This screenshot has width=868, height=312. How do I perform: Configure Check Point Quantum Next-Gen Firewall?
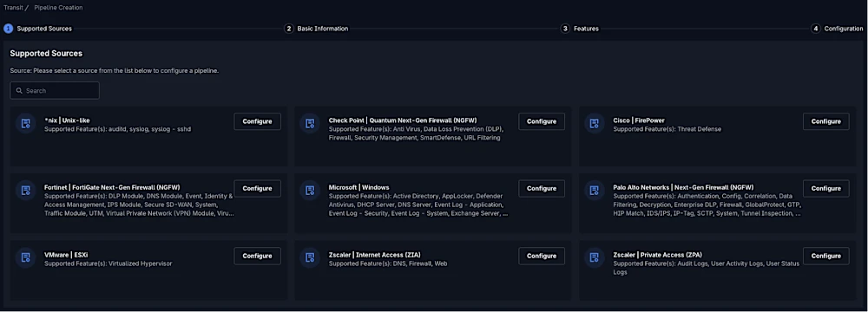tap(542, 121)
